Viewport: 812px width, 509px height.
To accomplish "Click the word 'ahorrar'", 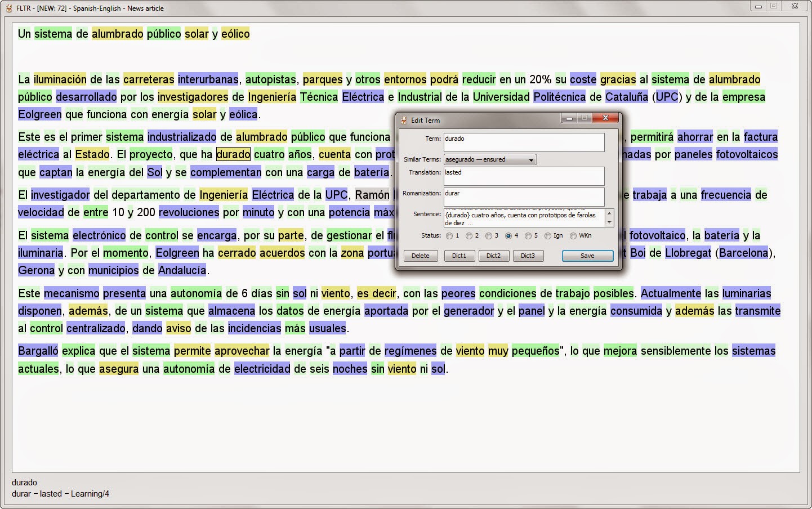I will [695, 137].
